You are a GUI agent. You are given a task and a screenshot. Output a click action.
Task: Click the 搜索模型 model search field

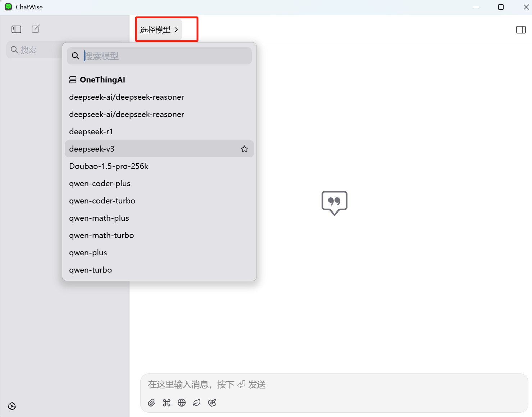tap(159, 56)
